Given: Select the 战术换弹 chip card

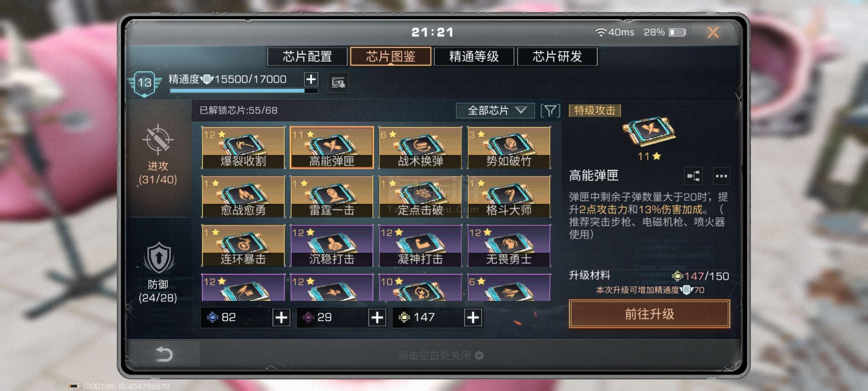Looking at the screenshot, I should click(420, 147).
